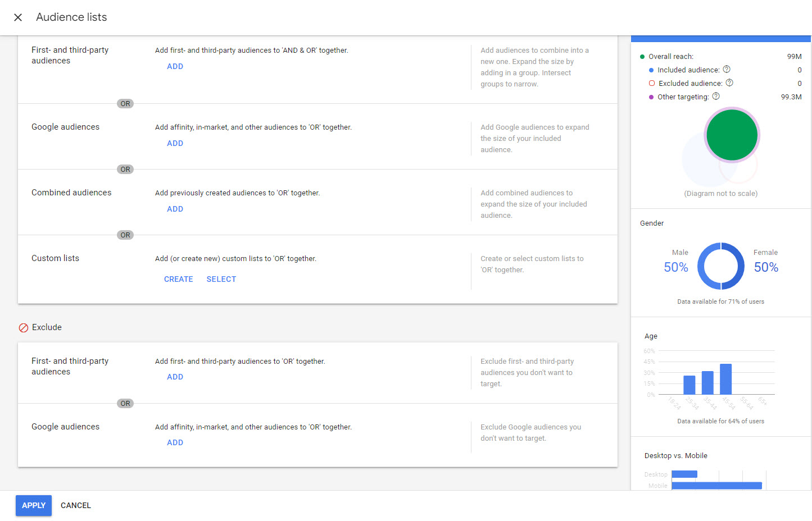
Task: Open help tooltip for Other targeting
Action: [716, 97]
